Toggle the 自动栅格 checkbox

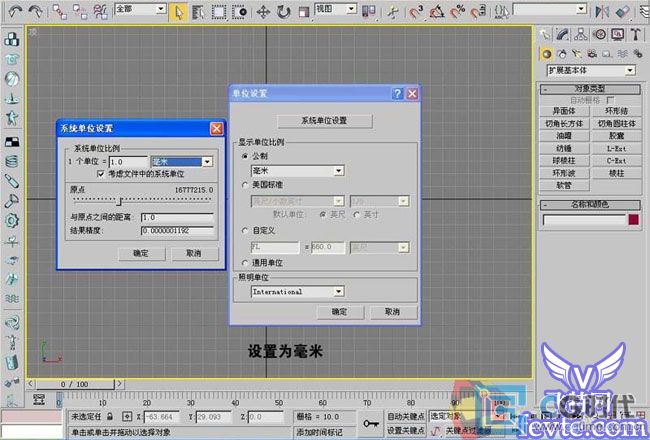(x=611, y=100)
